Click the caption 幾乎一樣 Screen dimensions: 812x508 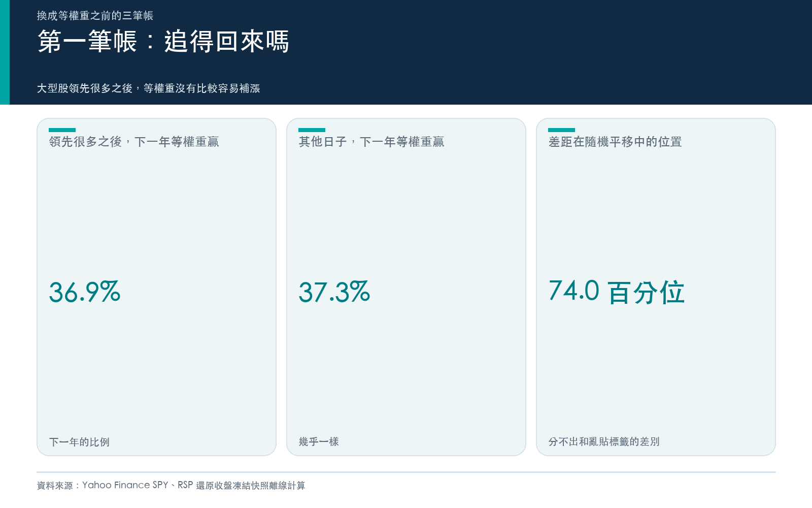point(319,442)
